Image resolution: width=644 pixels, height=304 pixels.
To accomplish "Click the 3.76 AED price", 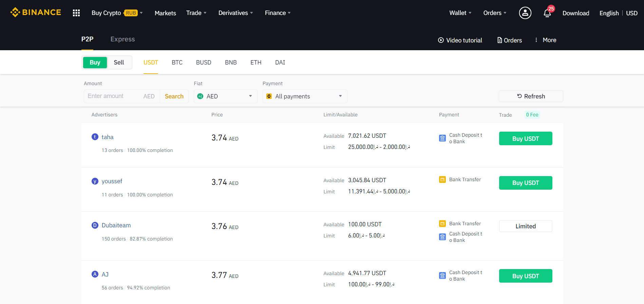I will [225, 226].
